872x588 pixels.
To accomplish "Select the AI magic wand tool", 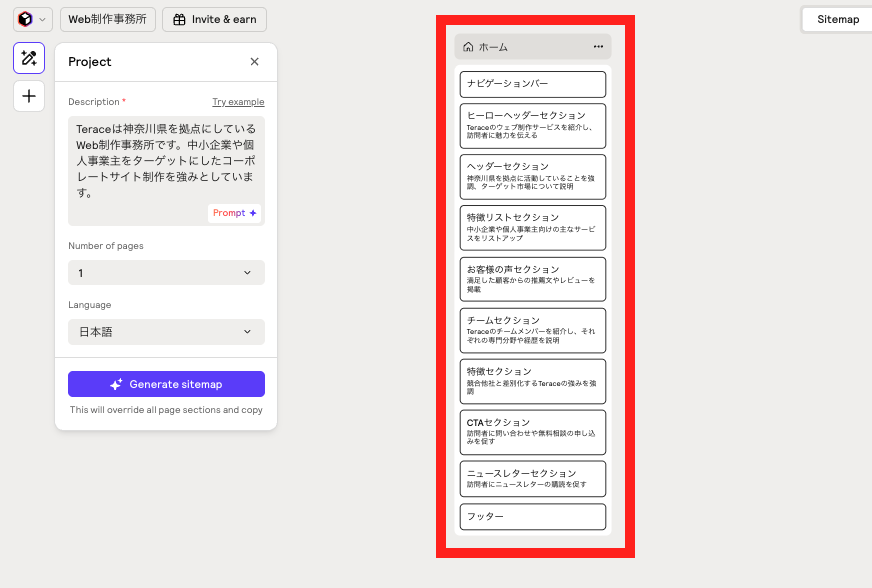I will [29, 58].
